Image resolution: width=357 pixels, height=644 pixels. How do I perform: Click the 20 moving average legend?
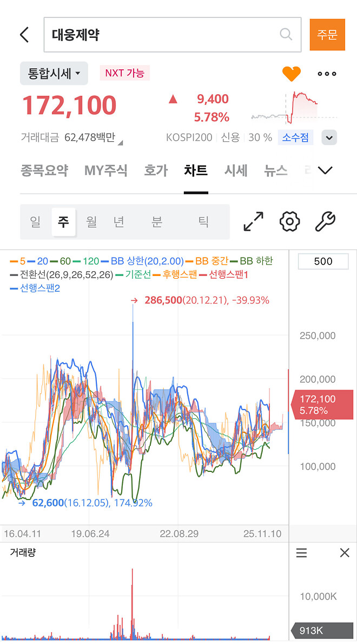click(x=37, y=261)
